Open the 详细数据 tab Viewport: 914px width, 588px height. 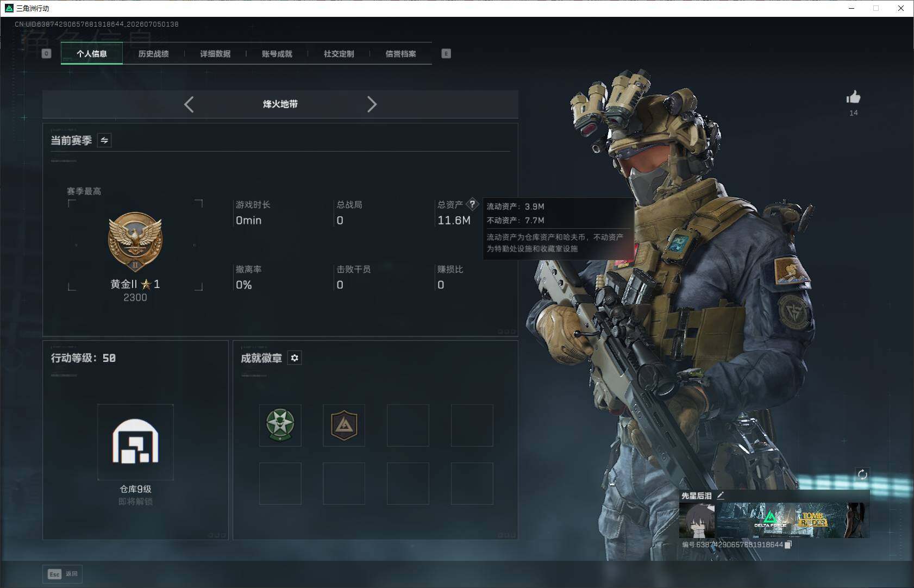(x=215, y=53)
